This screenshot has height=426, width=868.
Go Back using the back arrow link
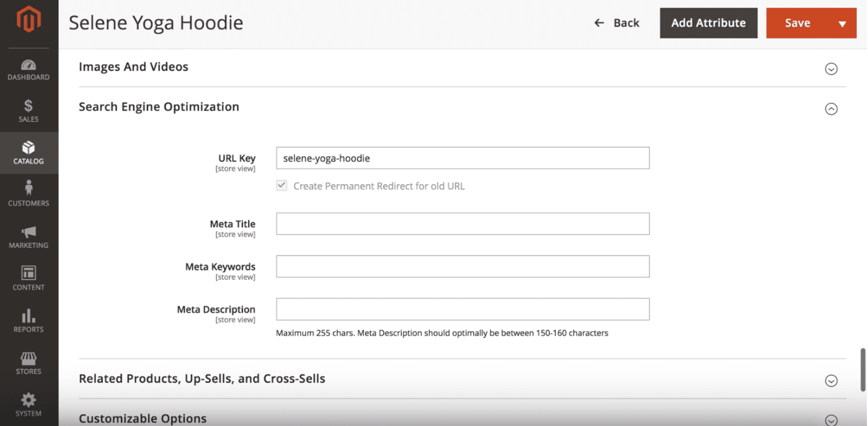click(616, 23)
